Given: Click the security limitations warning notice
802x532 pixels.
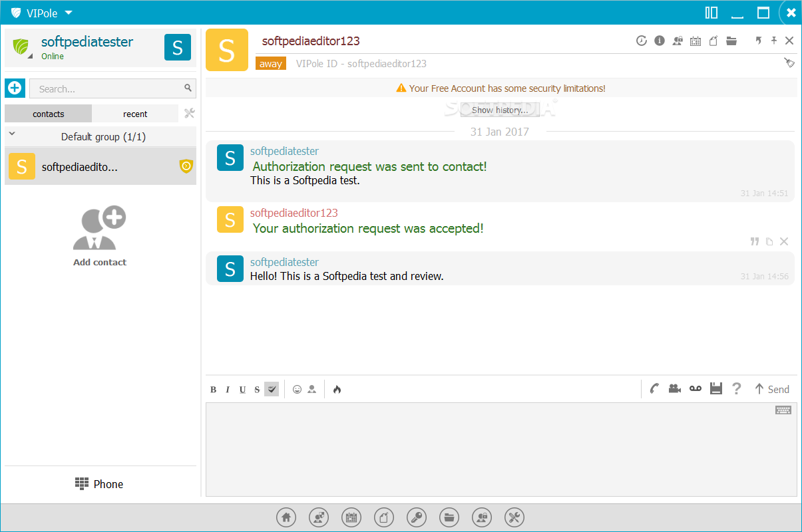Looking at the screenshot, I should pyautogui.click(x=501, y=88).
